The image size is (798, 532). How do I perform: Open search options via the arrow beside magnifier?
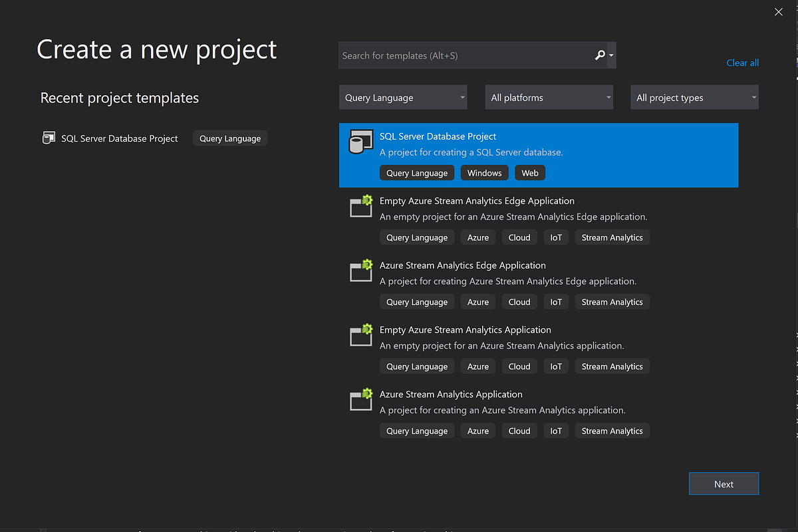click(x=610, y=55)
